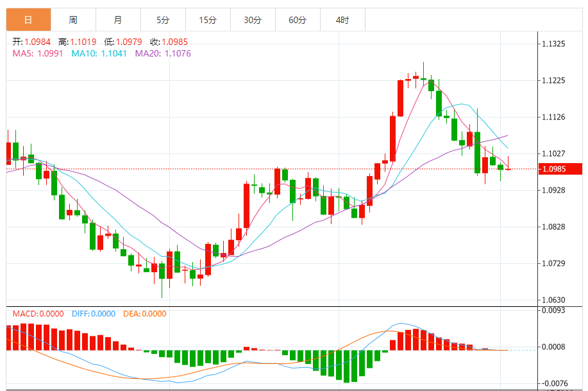The width and height of the screenshot is (588, 391).
Task: Click the MA20: 1.1076 label
Action: (163, 54)
